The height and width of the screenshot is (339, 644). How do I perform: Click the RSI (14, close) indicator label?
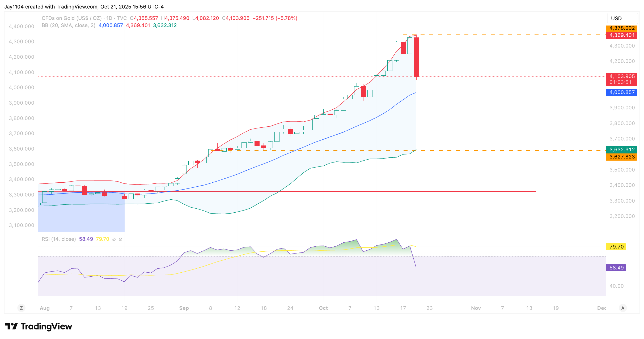[x=58, y=239]
